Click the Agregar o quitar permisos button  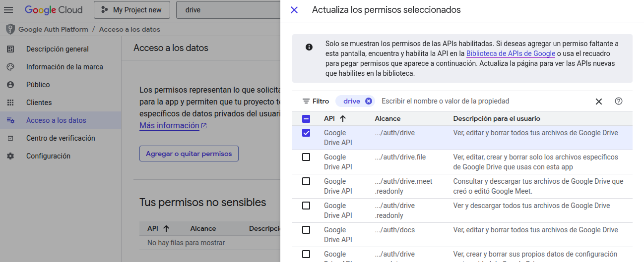point(189,154)
